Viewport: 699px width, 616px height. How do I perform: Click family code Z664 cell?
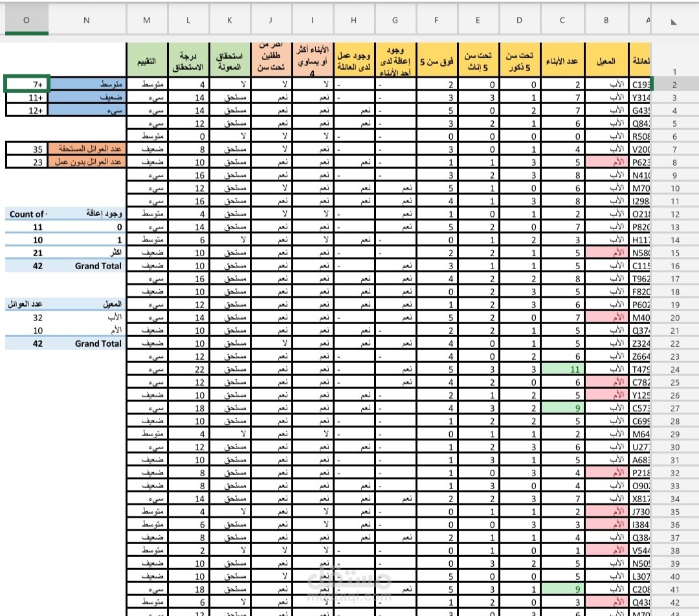pos(640,356)
